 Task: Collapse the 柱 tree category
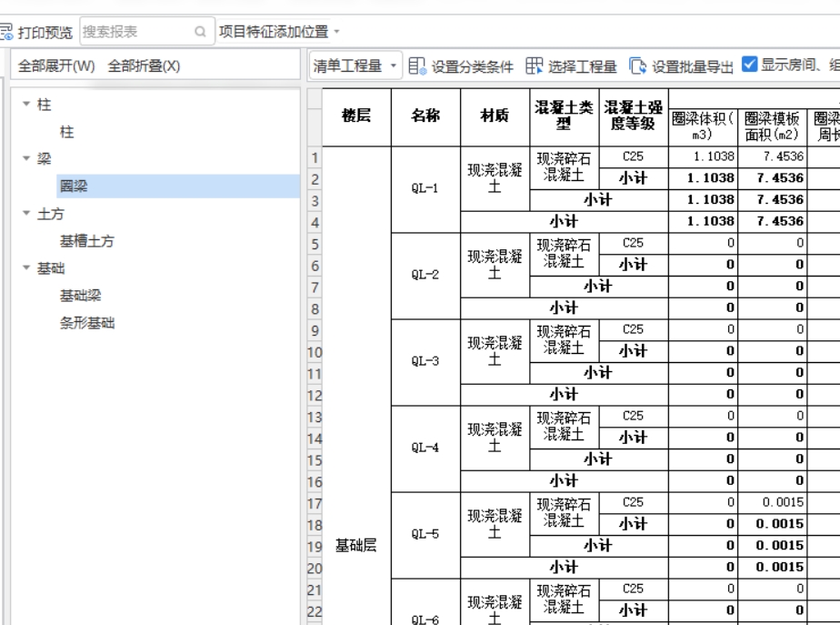26,104
